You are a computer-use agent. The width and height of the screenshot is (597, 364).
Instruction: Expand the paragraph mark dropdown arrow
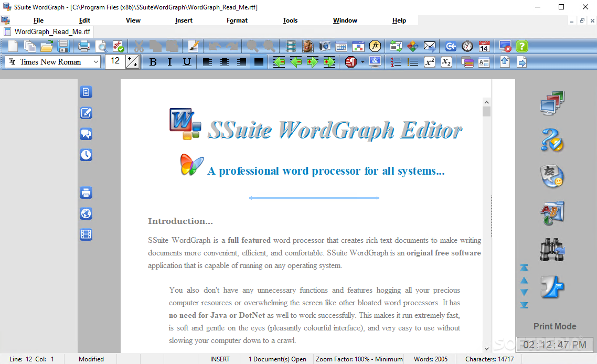click(363, 62)
